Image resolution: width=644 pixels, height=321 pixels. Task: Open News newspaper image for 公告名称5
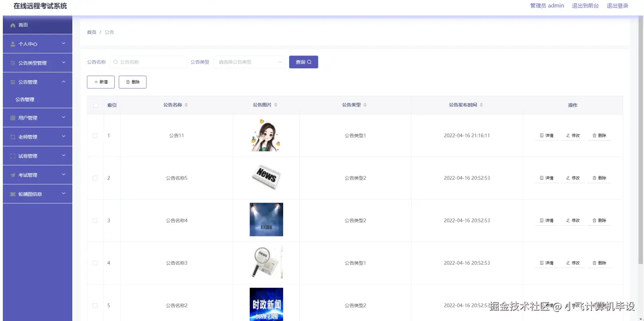pos(266,178)
